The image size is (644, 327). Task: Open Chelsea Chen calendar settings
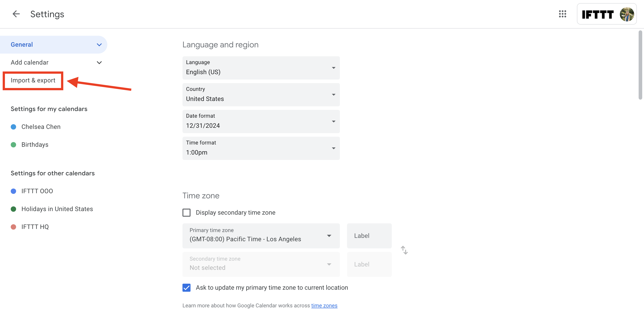coord(41,126)
